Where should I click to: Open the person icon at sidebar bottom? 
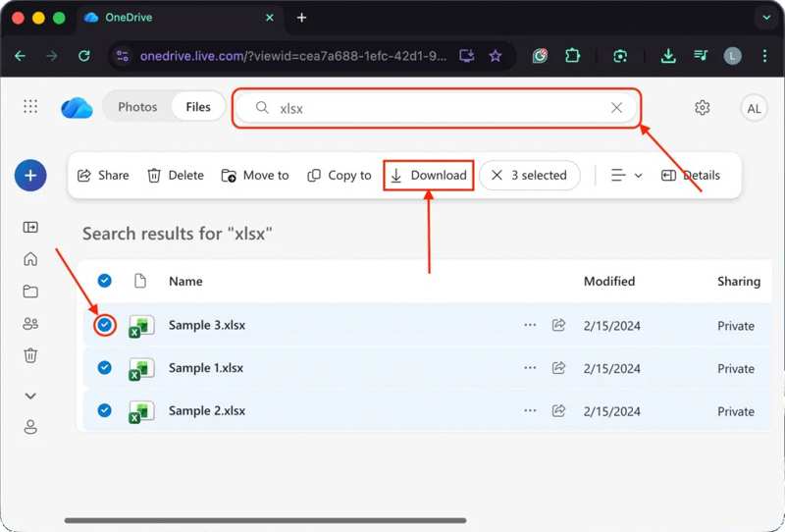[x=30, y=427]
